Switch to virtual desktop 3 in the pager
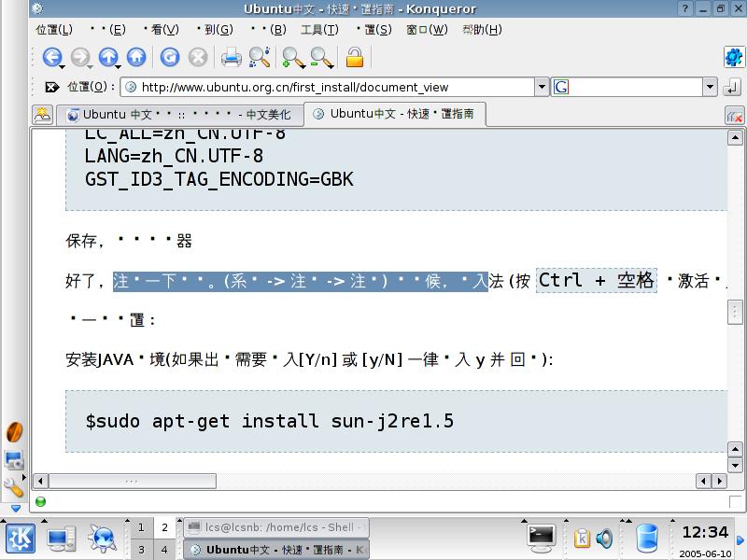The height and width of the screenshot is (560, 747). [141, 550]
